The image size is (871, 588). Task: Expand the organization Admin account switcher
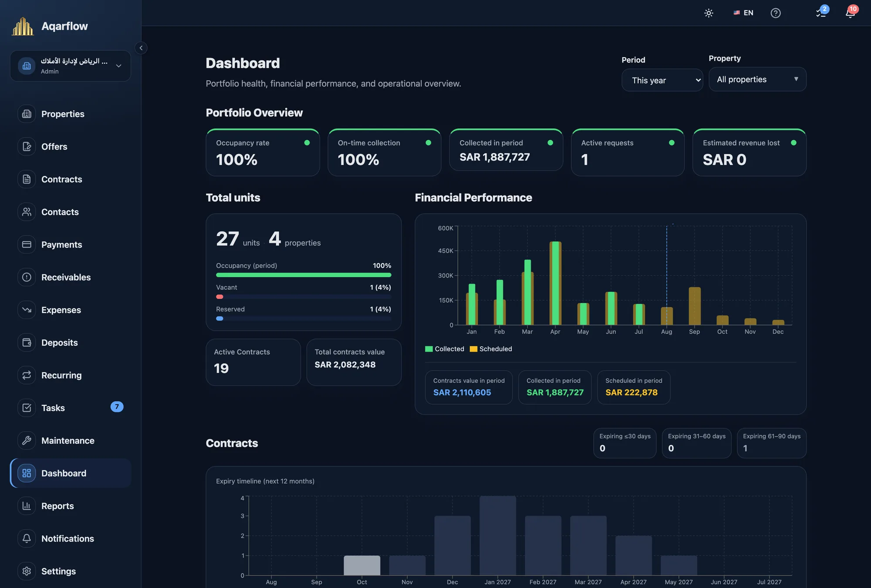tap(71, 66)
